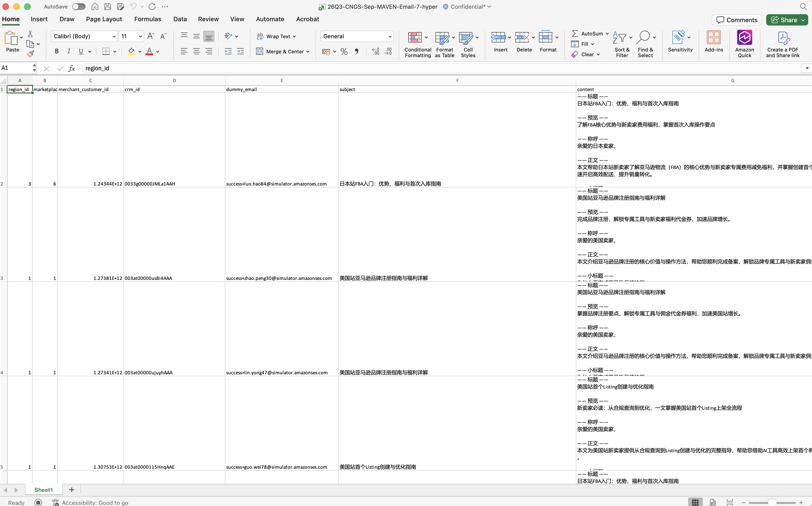
Task: Increase decimal places
Action: click(376, 51)
